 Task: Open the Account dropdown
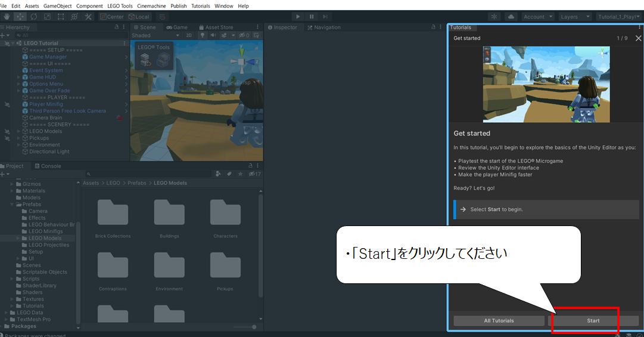[537, 17]
